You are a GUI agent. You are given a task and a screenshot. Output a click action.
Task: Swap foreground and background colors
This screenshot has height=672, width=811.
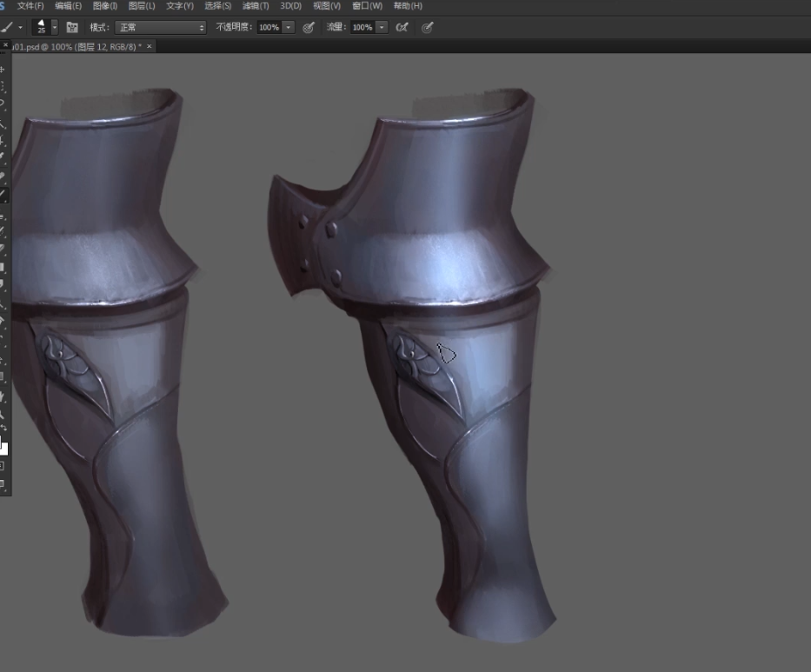pyautogui.click(x=3, y=429)
